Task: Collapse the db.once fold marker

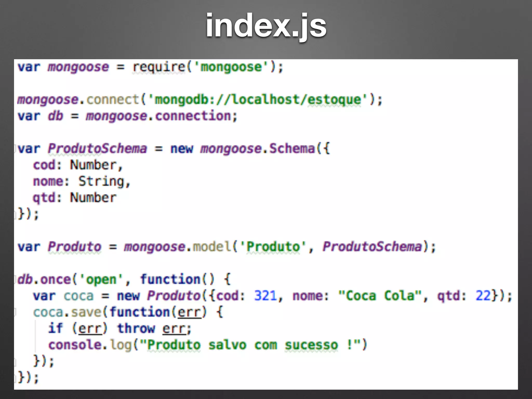Action: [15, 280]
